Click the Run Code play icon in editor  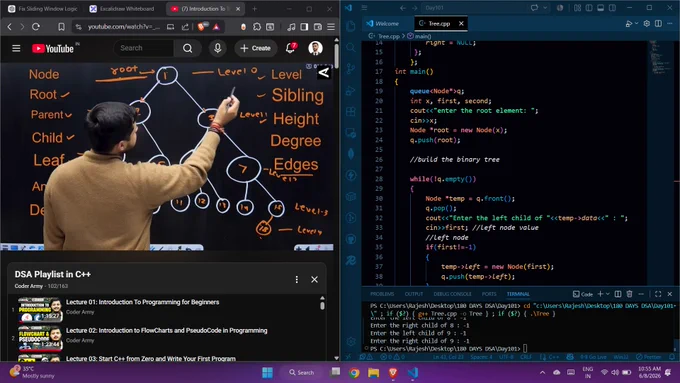coord(629,23)
